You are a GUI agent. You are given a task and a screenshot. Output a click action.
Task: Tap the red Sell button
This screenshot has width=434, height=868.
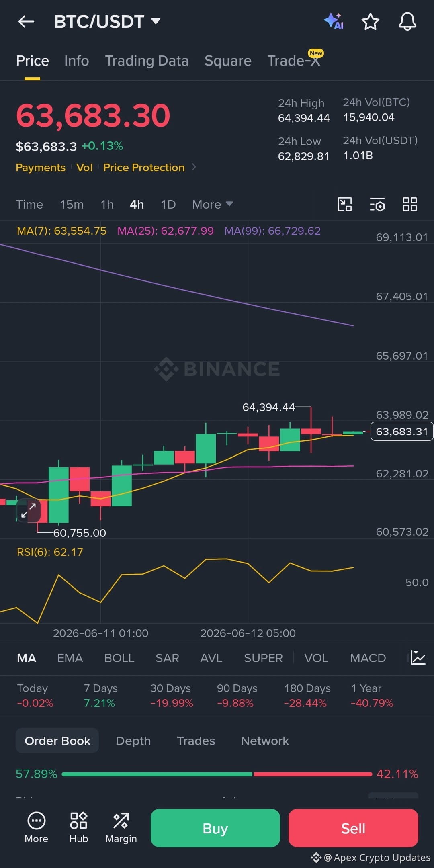click(x=353, y=828)
